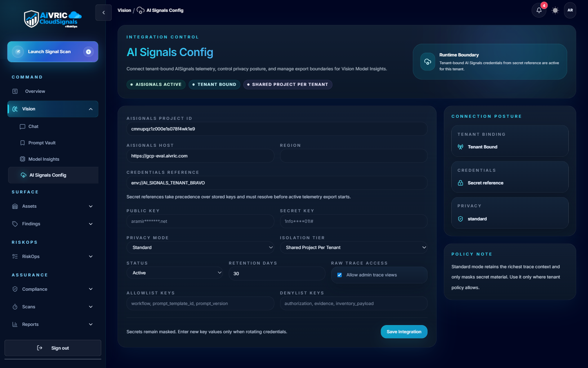The width and height of the screenshot is (588, 368).
Task: Toggle the light theme sun icon
Action: point(555,10)
